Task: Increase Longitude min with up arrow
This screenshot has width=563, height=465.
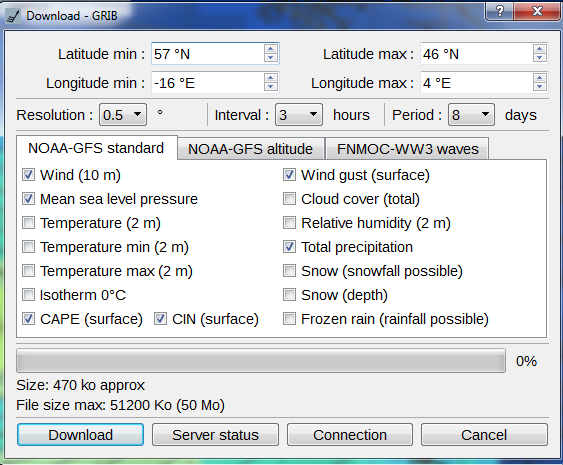Action: pos(270,78)
